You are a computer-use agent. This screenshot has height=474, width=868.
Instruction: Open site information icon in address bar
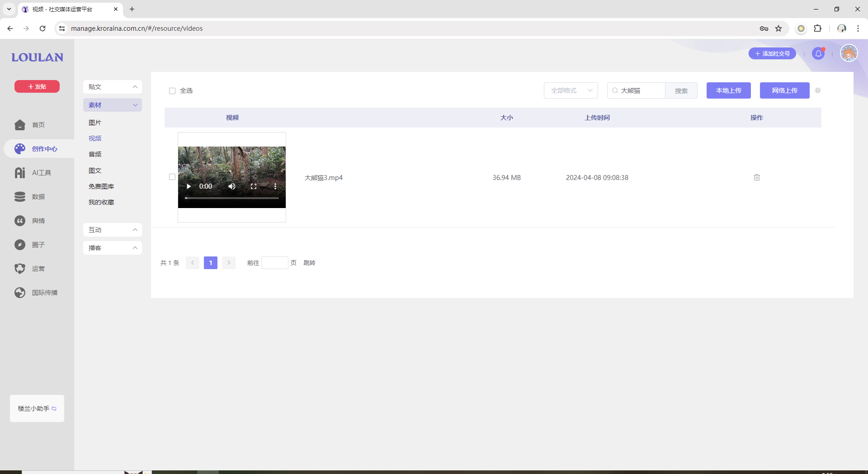click(x=62, y=28)
